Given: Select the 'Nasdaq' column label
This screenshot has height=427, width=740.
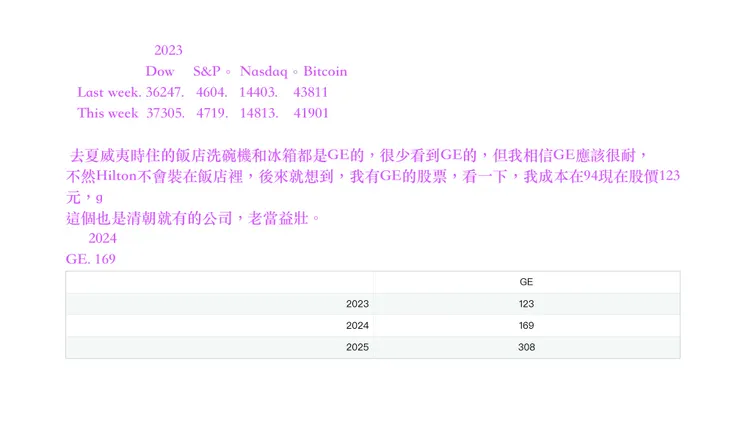Looking at the screenshot, I should pyautogui.click(x=263, y=71).
